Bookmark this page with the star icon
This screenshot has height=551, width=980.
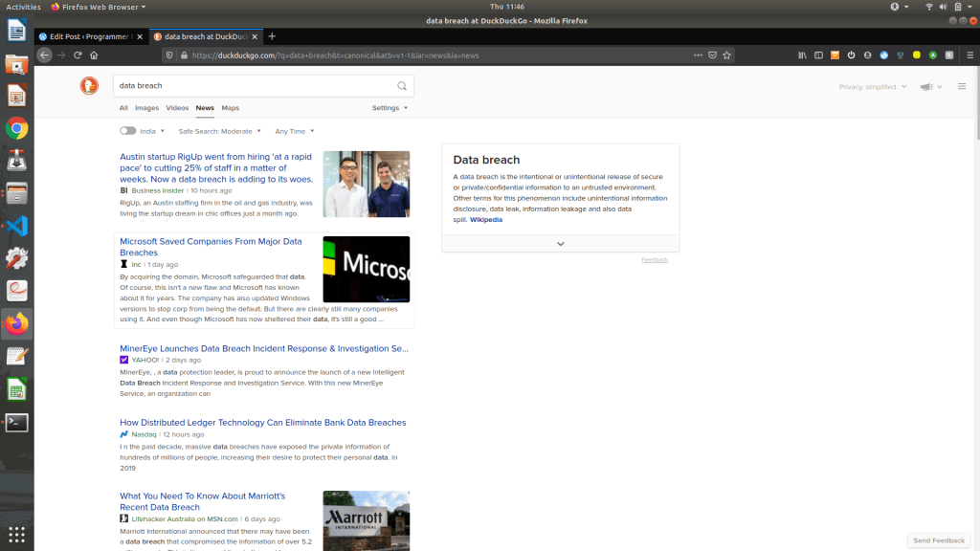pyautogui.click(x=727, y=55)
